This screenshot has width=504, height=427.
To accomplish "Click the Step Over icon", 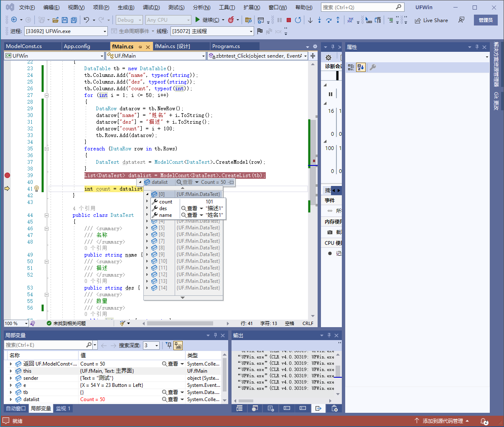I will [329, 20].
